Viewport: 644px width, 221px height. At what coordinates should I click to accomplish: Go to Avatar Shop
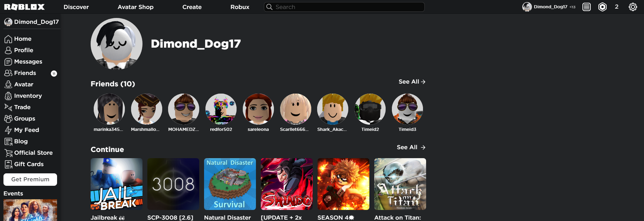click(x=135, y=7)
